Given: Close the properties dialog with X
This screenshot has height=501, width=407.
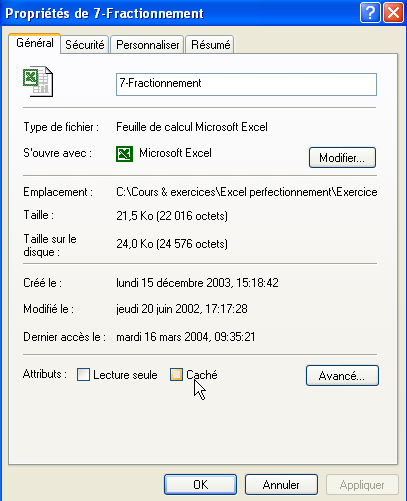Looking at the screenshot, I should point(393,13).
